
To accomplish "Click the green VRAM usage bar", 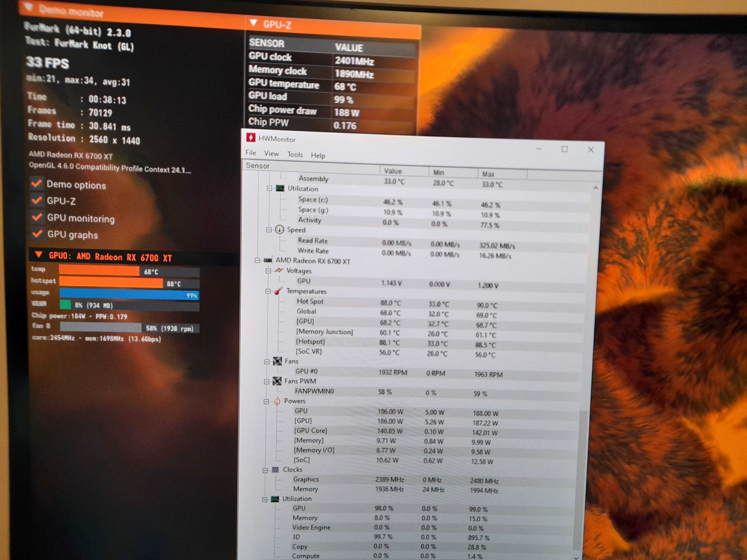I will tap(66, 304).
